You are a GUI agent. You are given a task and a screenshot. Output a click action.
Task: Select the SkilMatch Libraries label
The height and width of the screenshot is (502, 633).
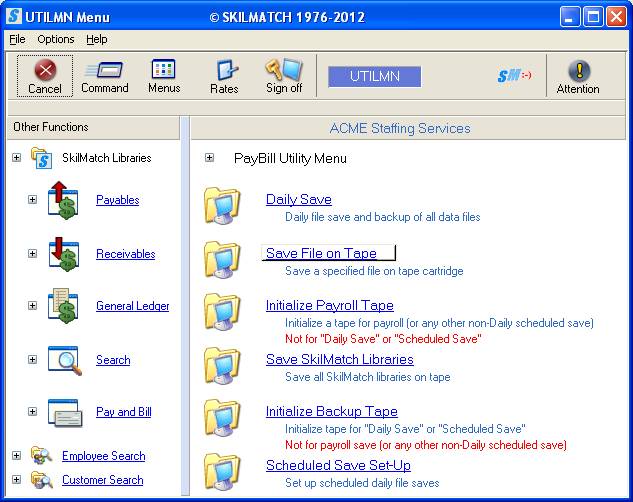point(107,158)
